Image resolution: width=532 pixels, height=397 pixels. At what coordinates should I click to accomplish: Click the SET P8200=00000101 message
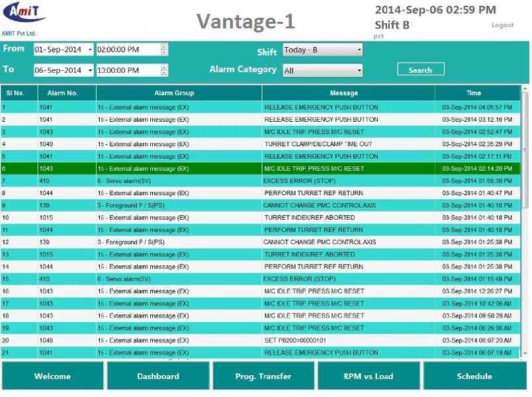(295, 340)
